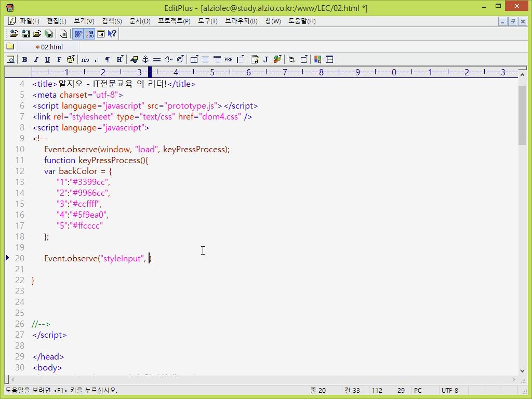This screenshot has height=399, width=532.
Task: Click the PC file format status entry
Action: click(x=418, y=391)
